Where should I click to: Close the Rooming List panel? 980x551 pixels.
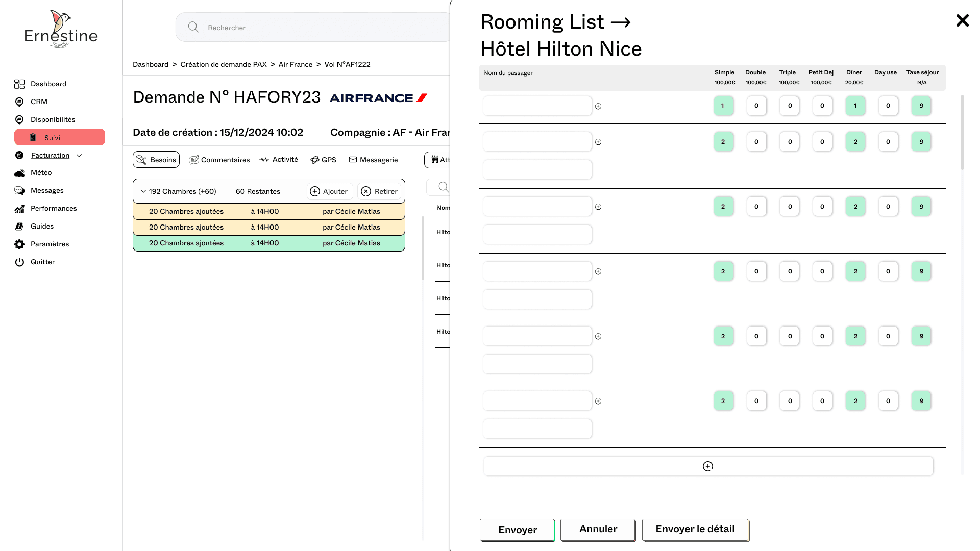pyautogui.click(x=962, y=20)
